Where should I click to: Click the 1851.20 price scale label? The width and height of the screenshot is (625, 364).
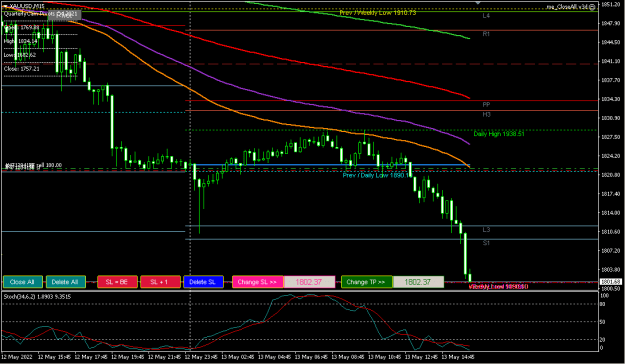point(610,4)
